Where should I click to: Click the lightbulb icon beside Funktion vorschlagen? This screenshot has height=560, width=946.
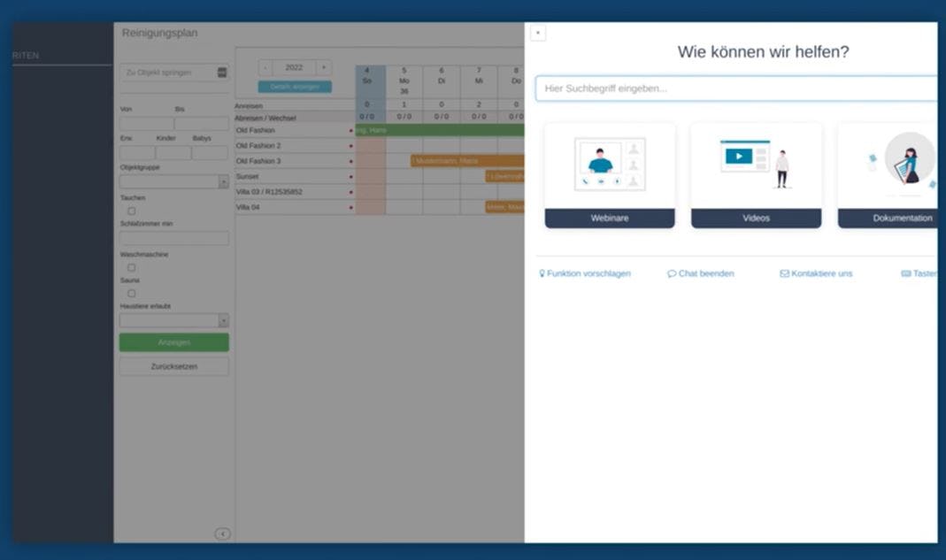(x=542, y=272)
